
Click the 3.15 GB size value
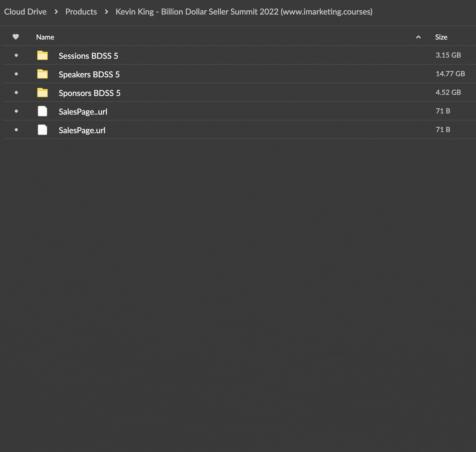pyautogui.click(x=448, y=55)
